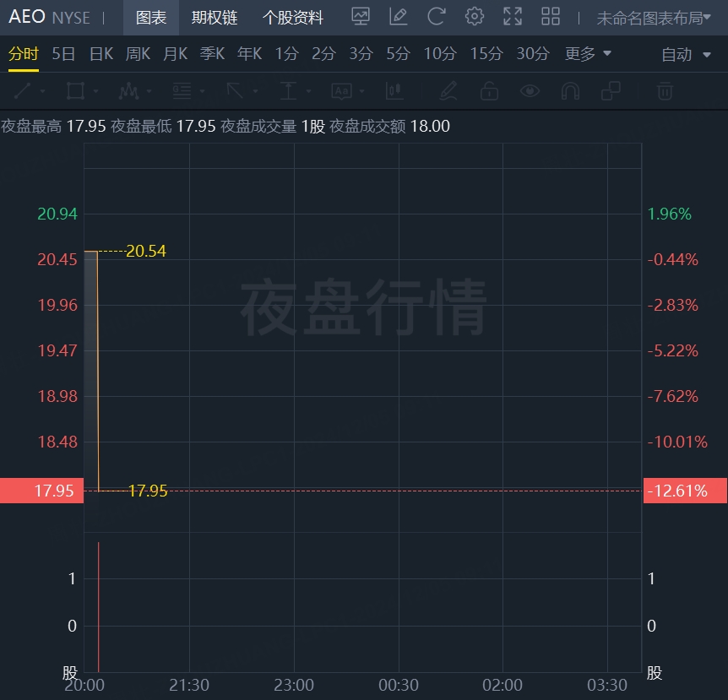Switch to the 图表 tab
This screenshot has width=728, height=700.
pos(151,18)
